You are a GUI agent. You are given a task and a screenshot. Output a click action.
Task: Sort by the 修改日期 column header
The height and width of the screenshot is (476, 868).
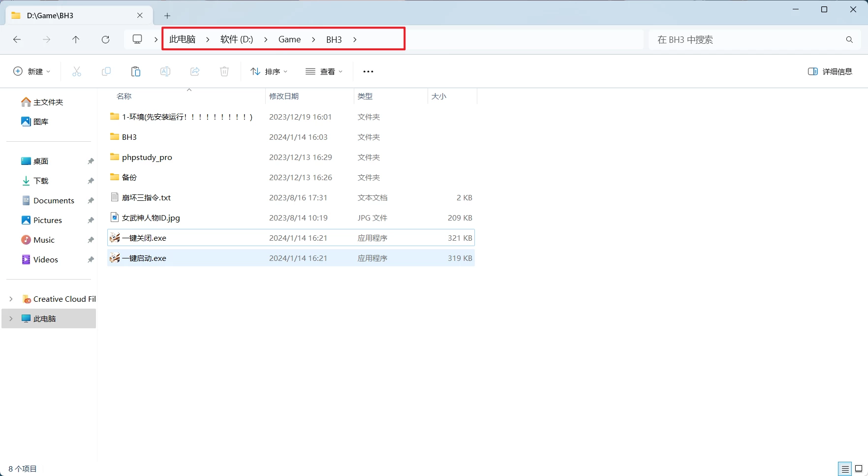tap(284, 96)
